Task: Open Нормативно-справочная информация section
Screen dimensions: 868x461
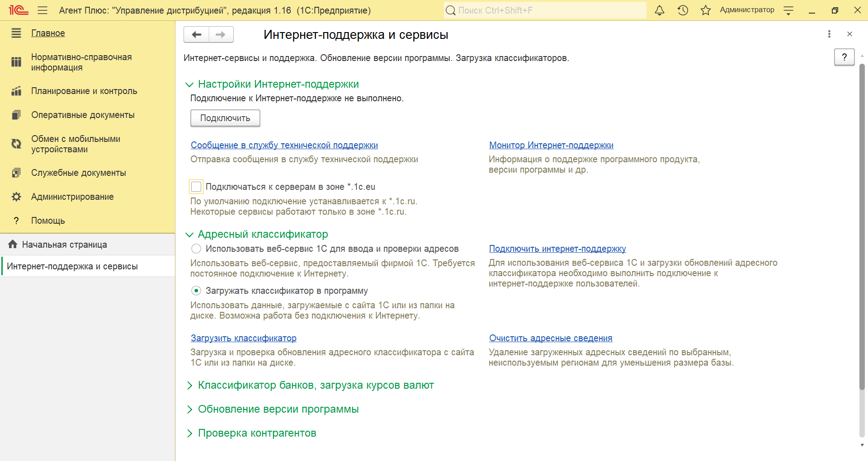Action: tap(81, 62)
